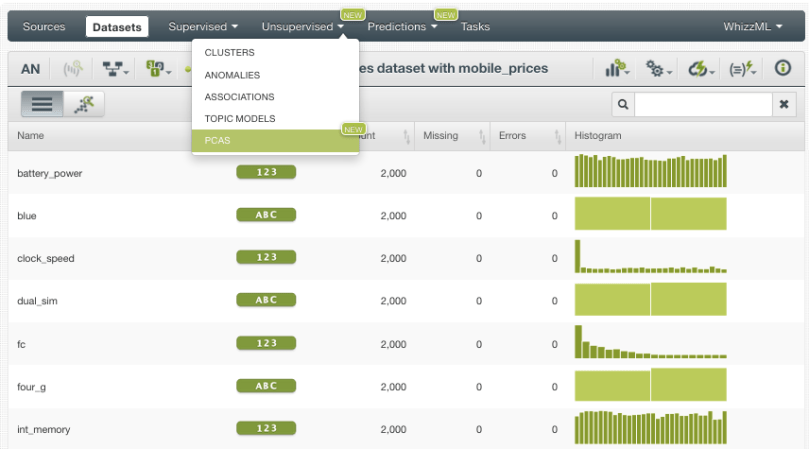Click the cloud lightning actions icon

pos(699,69)
